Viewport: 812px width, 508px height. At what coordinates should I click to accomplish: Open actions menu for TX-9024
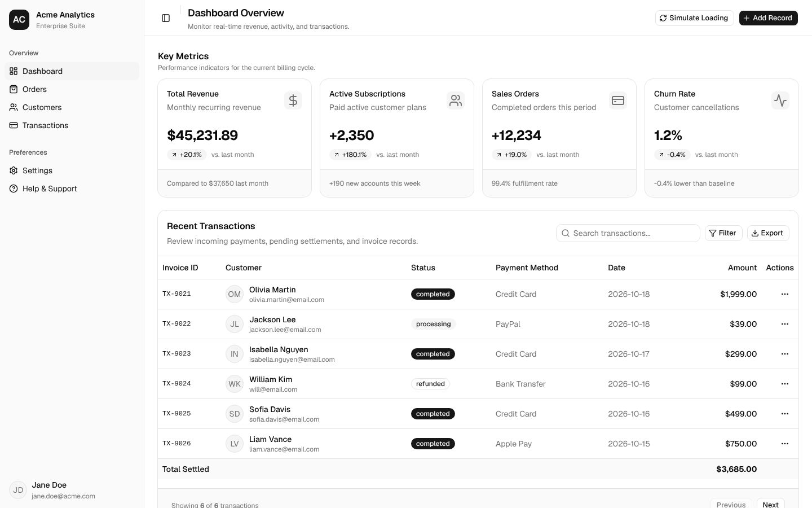(x=784, y=384)
